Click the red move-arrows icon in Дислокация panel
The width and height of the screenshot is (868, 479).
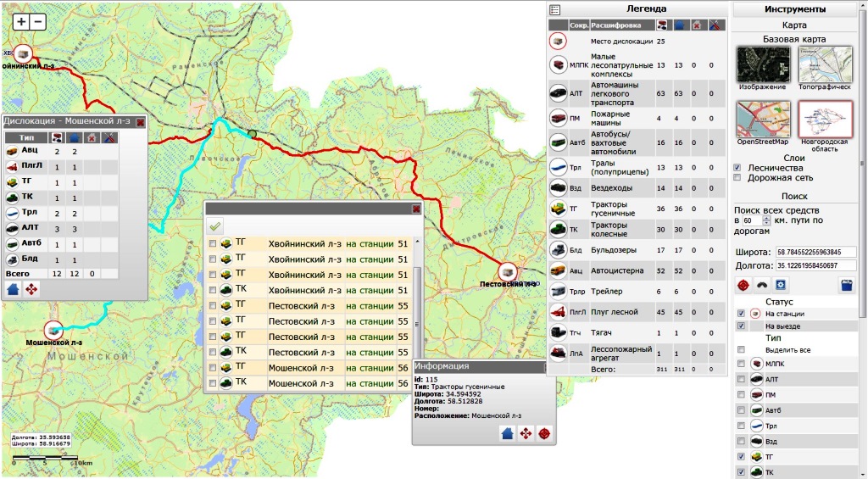pyautogui.click(x=31, y=288)
